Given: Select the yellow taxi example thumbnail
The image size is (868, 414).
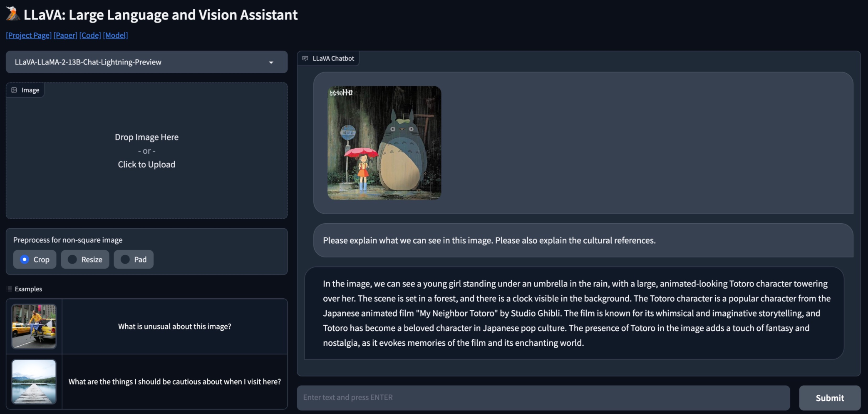Looking at the screenshot, I should tap(34, 326).
